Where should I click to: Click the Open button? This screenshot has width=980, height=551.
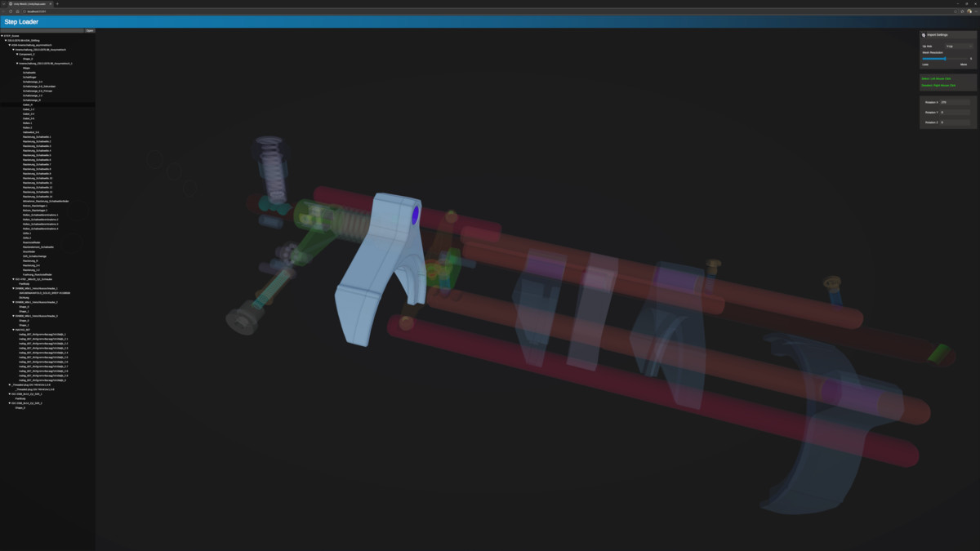point(90,30)
